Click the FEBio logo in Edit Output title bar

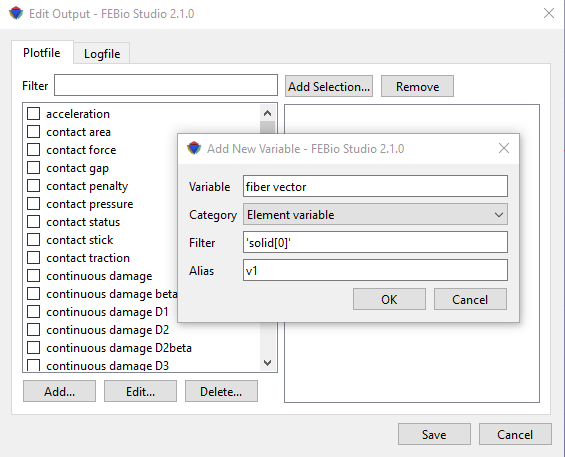pyautogui.click(x=16, y=14)
